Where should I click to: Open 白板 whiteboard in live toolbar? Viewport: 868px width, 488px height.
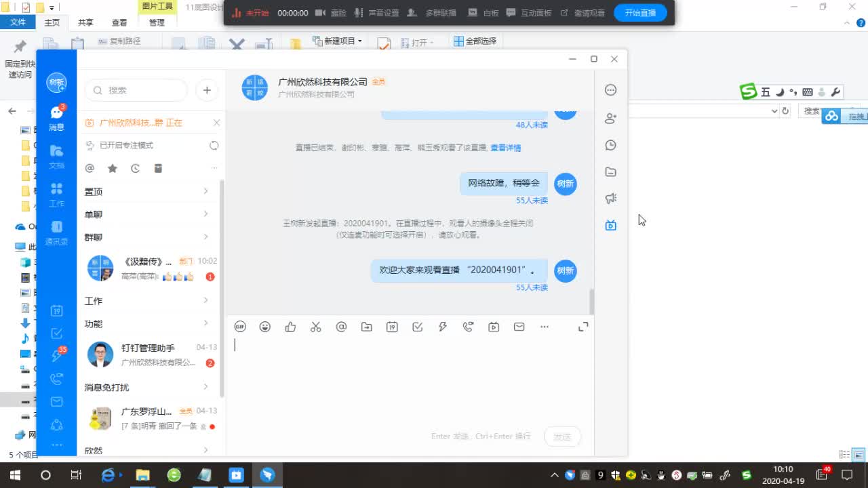tap(484, 13)
